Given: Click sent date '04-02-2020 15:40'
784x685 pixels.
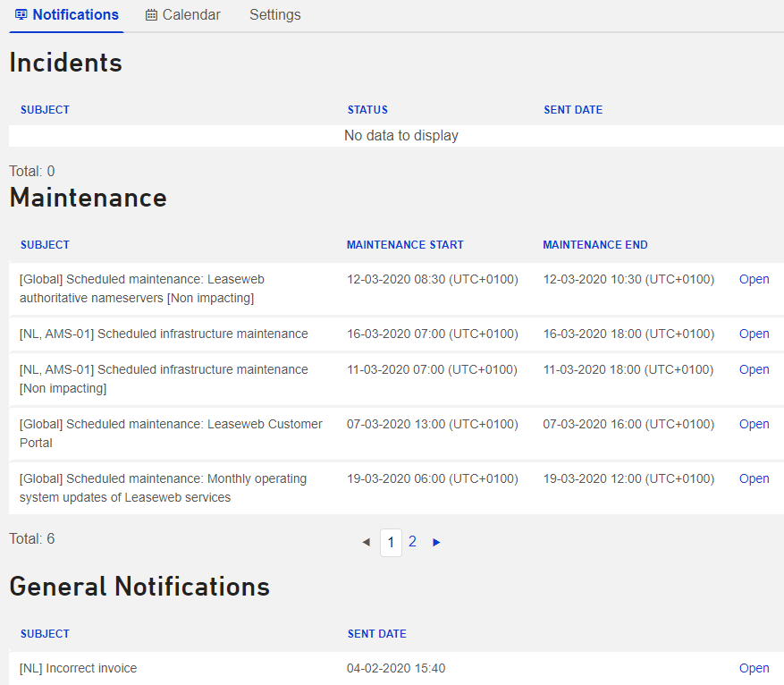Looking at the screenshot, I should pos(396,668).
